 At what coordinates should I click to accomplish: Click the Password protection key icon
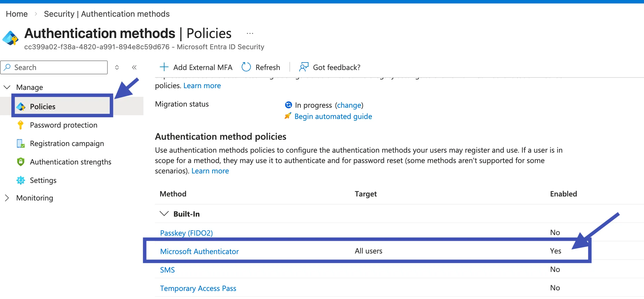pyautogui.click(x=20, y=125)
